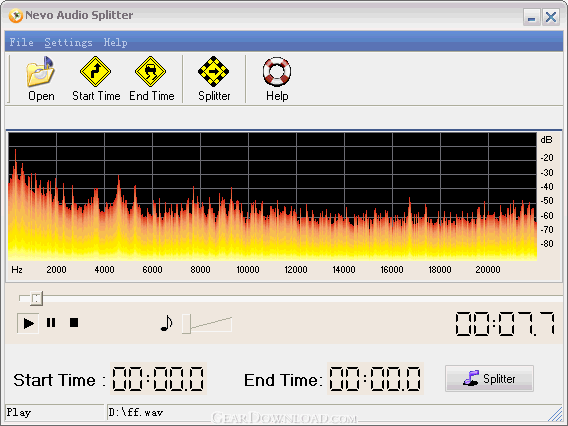This screenshot has width=568, height=426.
Task: Click the Splitter toolbar icon
Action: point(214,78)
